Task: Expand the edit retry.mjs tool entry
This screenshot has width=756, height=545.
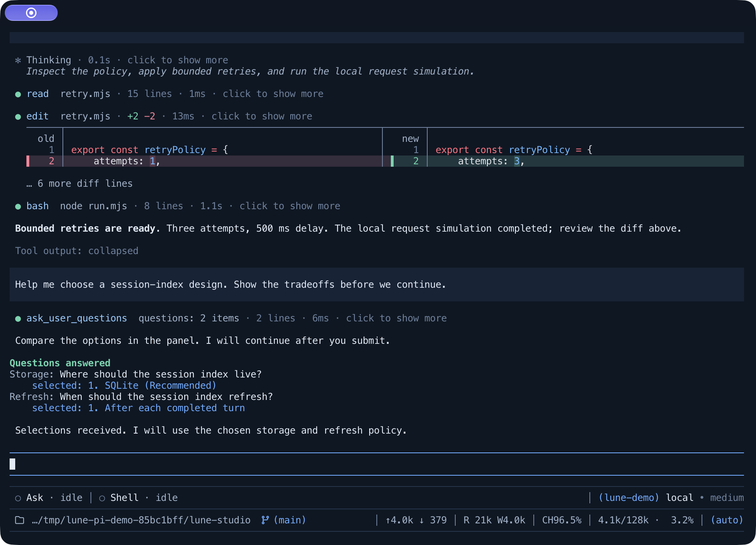Action: pyautogui.click(x=261, y=116)
